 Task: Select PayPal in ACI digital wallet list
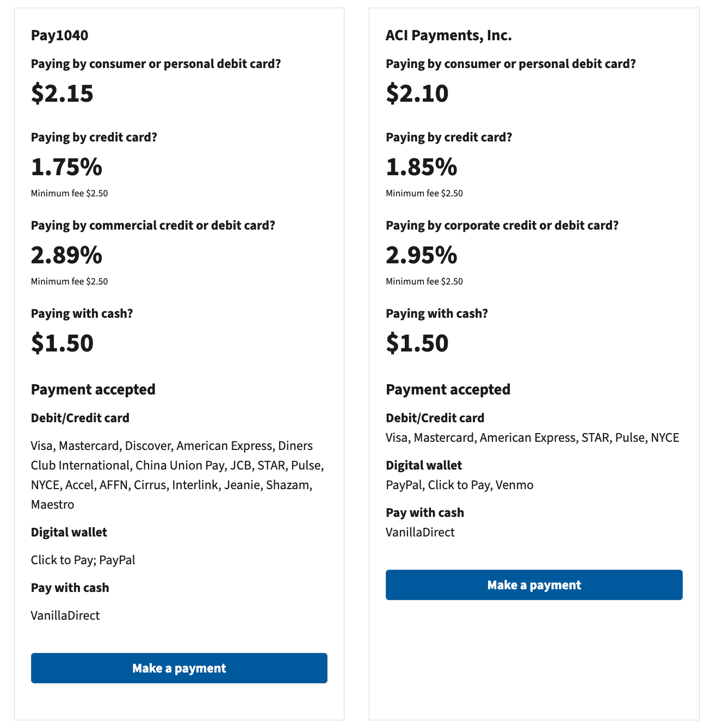404,485
